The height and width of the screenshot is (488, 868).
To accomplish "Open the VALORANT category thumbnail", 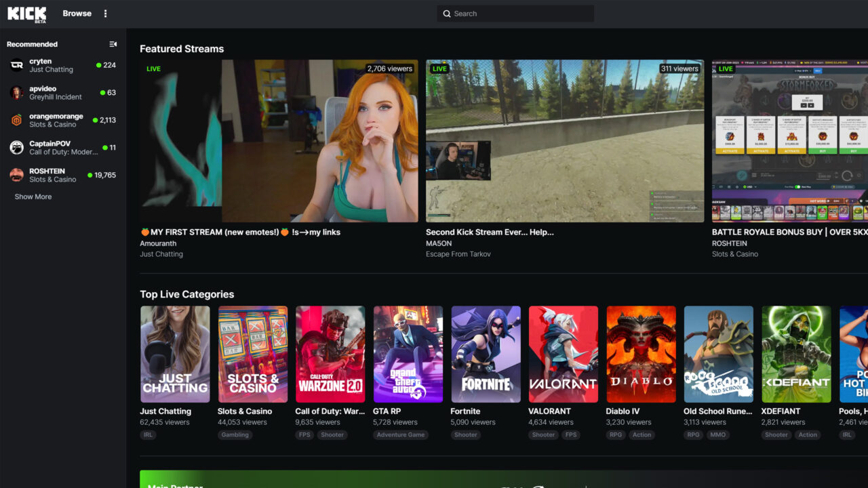I will coord(563,354).
